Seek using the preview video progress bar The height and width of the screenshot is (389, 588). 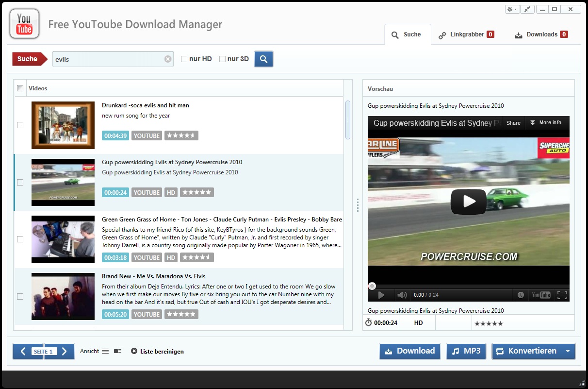469,286
